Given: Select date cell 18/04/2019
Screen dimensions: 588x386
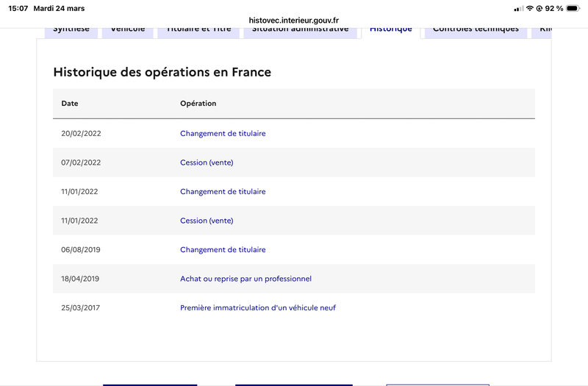Looking at the screenshot, I should pos(80,279).
